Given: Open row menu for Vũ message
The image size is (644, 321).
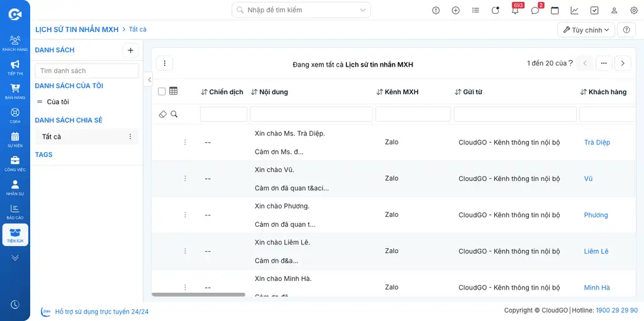Looking at the screenshot, I should (186, 178).
